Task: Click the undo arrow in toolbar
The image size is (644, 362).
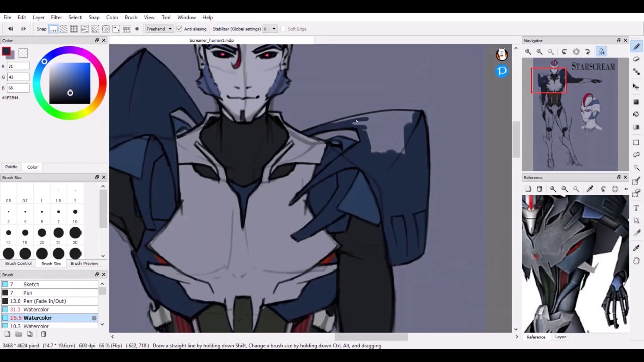Action: [10, 29]
